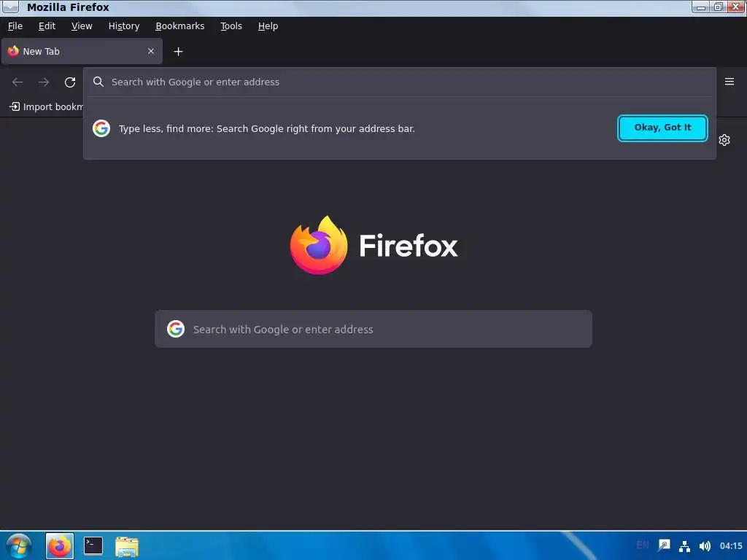Open the Start menu orb
This screenshot has height=560, width=747.
click(18, 545)
